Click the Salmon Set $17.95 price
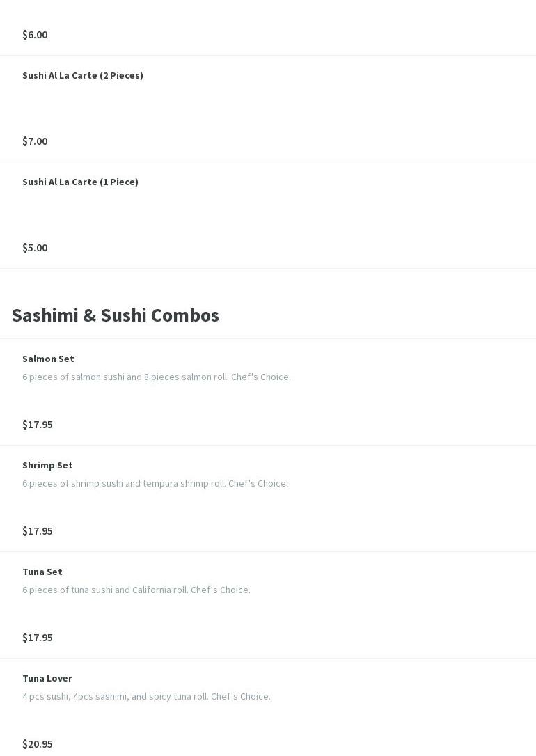 point(38,424)
